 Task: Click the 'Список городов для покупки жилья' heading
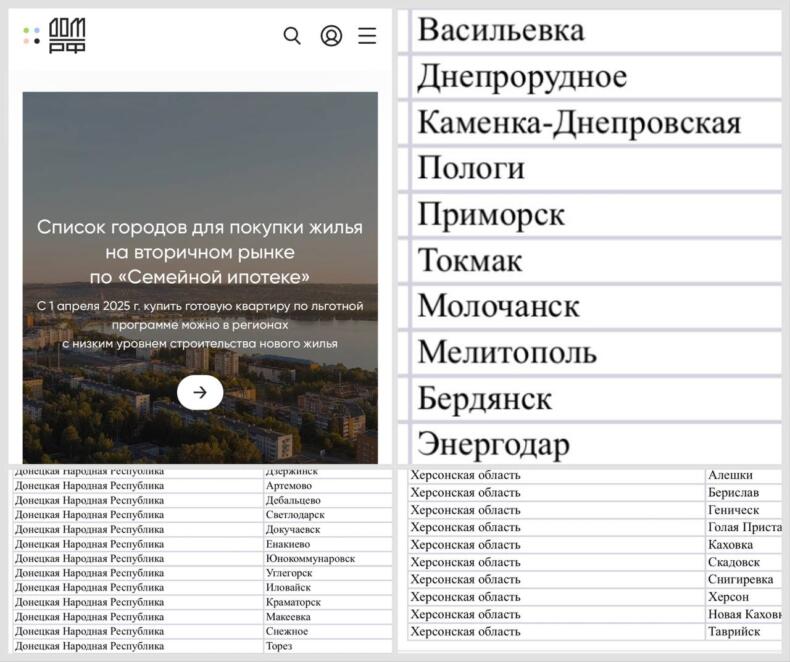(x=200, y=252)
